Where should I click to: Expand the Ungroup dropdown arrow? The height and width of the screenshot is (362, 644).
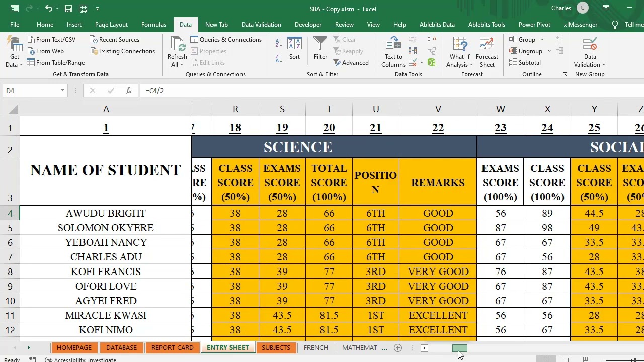tap(549, 51)
